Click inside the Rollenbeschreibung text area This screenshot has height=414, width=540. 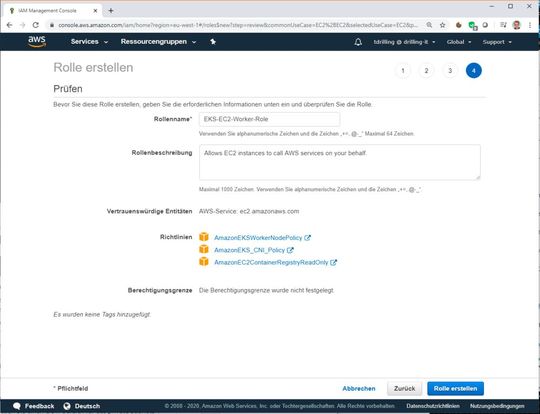pos(340,162)
